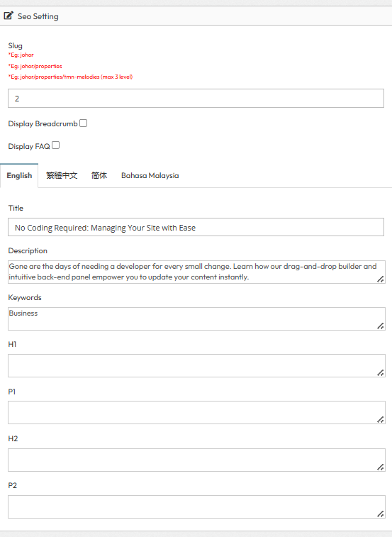Enable the Display Breadcrumb checkbox
This screenshot has height=537, width=392.
pos(83,123)
